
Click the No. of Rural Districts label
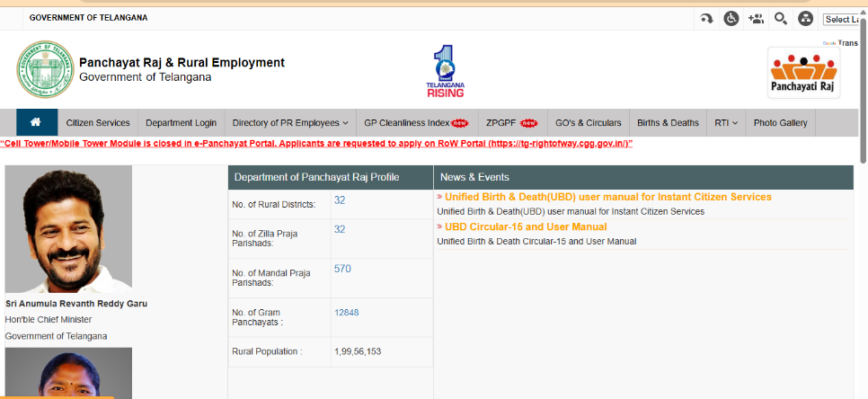pos(273,205)
